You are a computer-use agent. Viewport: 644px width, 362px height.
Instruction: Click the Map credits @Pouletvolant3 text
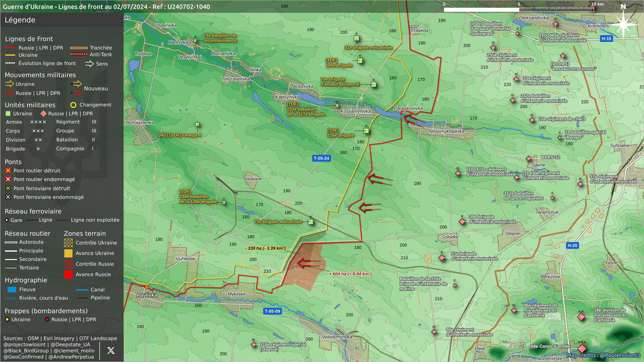(603, 355)
